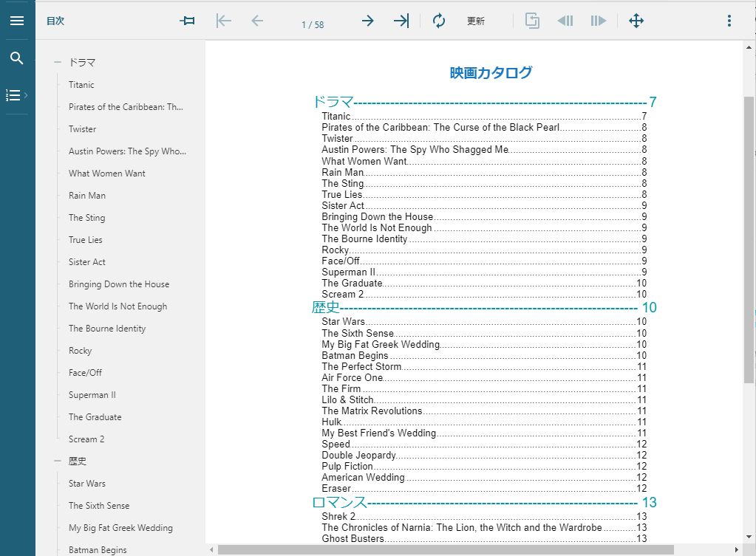
Task: Jump to the last page
Action: pyautogui.click(x=401, y=21)
